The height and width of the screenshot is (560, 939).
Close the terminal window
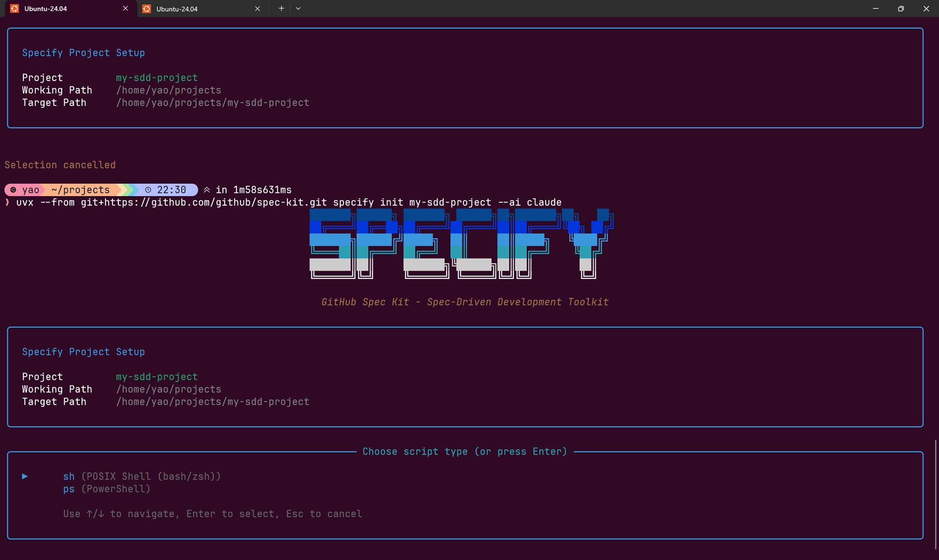[x=926, y=8]
